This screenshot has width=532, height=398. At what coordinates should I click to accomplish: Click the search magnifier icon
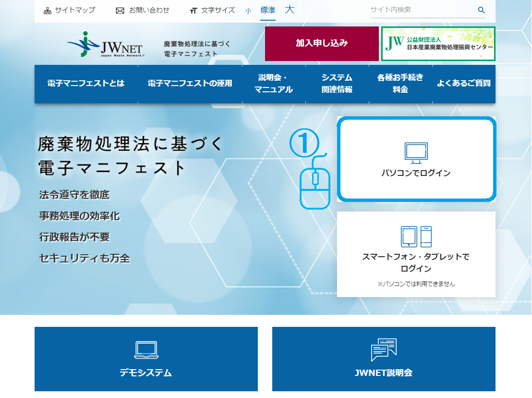[x=481, y=10]
